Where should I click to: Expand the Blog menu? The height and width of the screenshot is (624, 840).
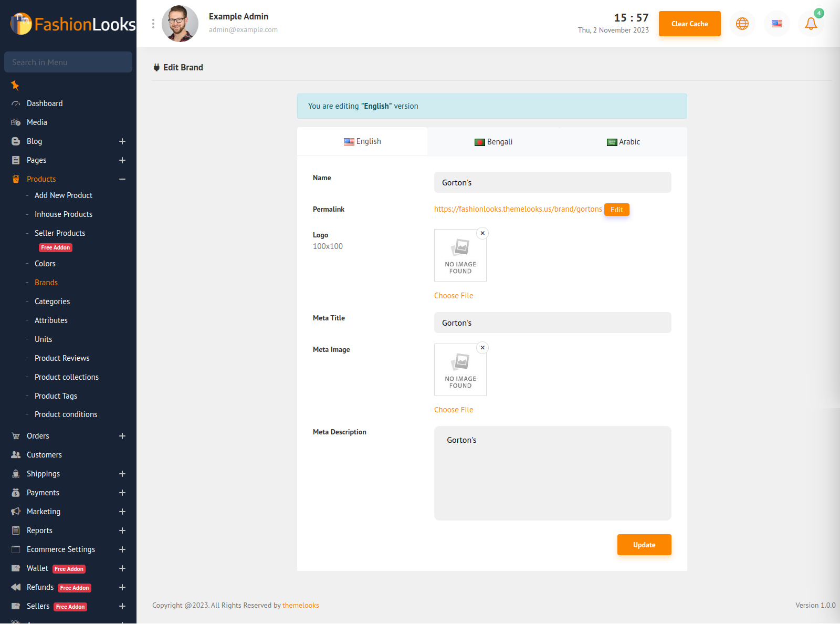(x=122, y=141)
